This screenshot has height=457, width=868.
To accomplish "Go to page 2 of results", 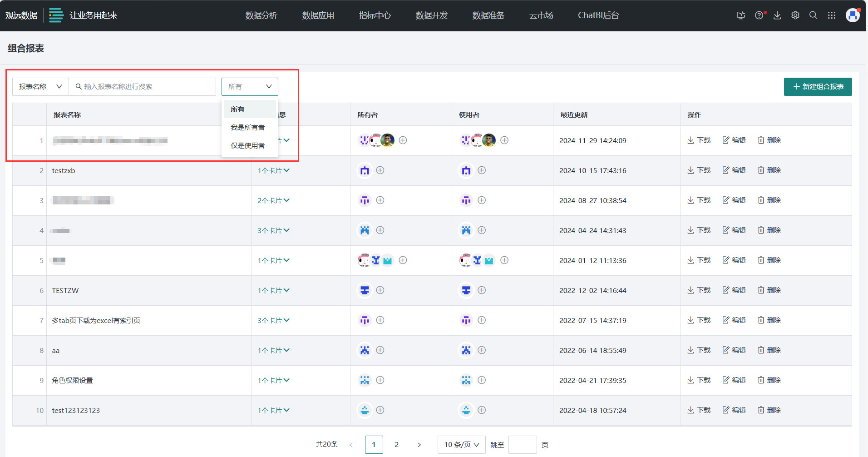I will click(x=396, y=445).
